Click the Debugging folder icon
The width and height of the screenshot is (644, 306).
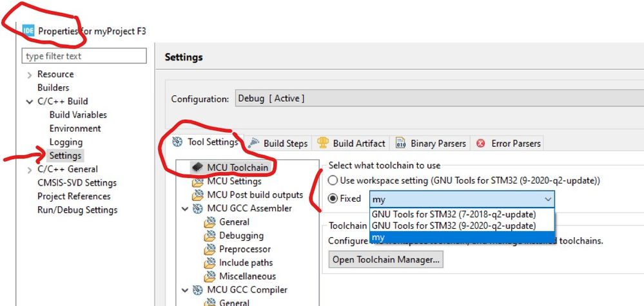tap(210, 235)
